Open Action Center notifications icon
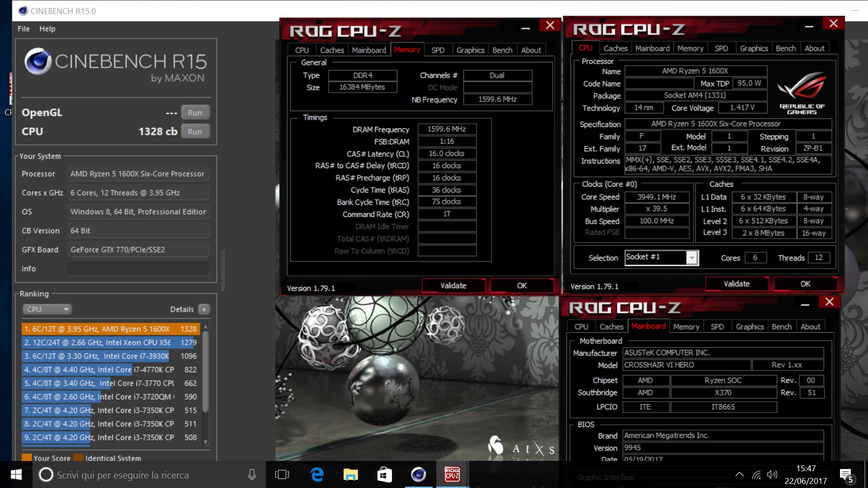The height and width of the screenshot is (488, 868). pos(847,475)
